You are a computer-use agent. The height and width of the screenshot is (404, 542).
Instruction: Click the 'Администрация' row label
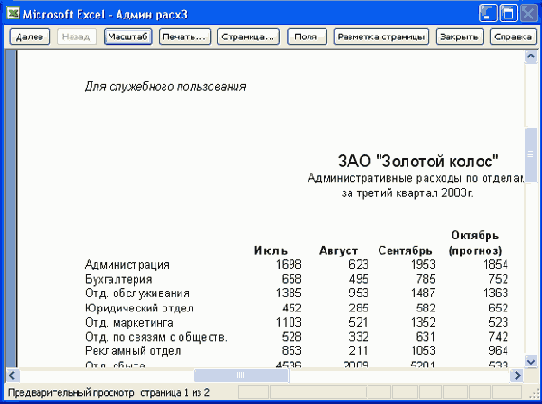coord(127,265)
